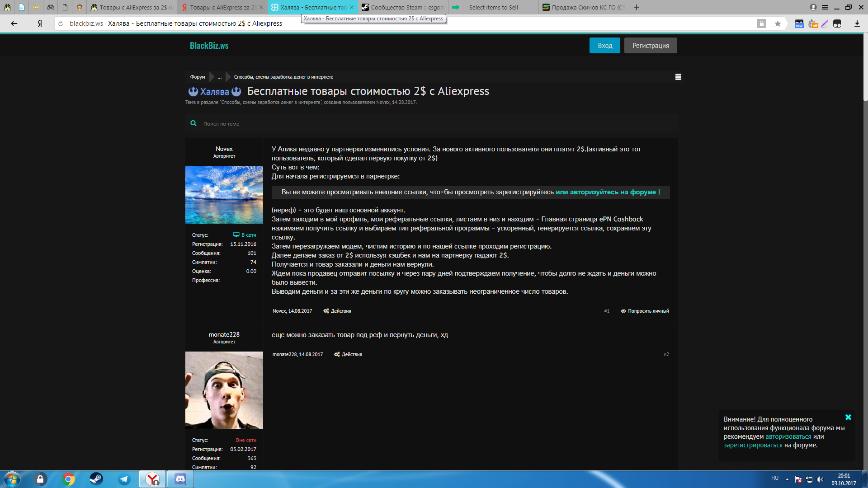Image resolution: width=868 pixels, height=488 pixels.
Task: Click 'или авторизуйтесь на форуме !' link
Action: [608, 192]
